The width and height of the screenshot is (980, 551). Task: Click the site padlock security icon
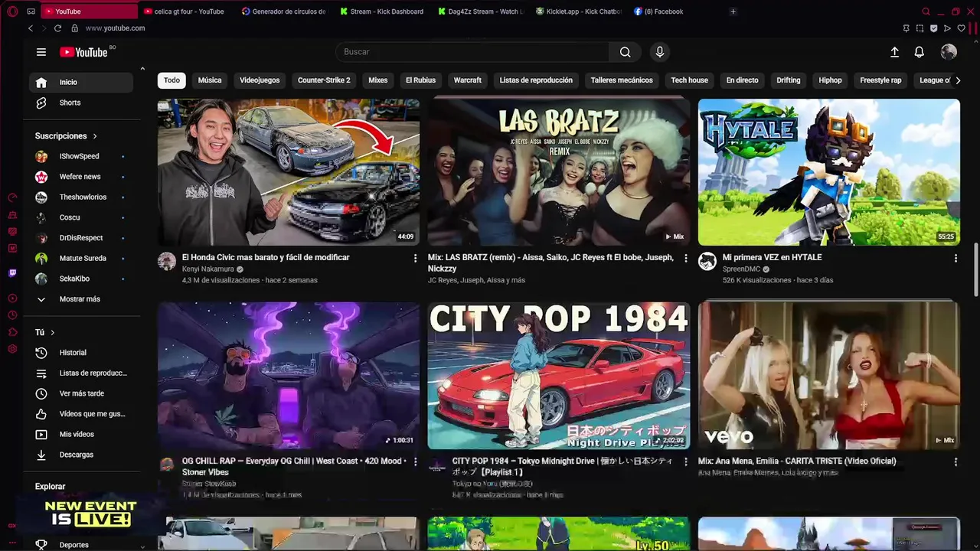click(74, 28)
